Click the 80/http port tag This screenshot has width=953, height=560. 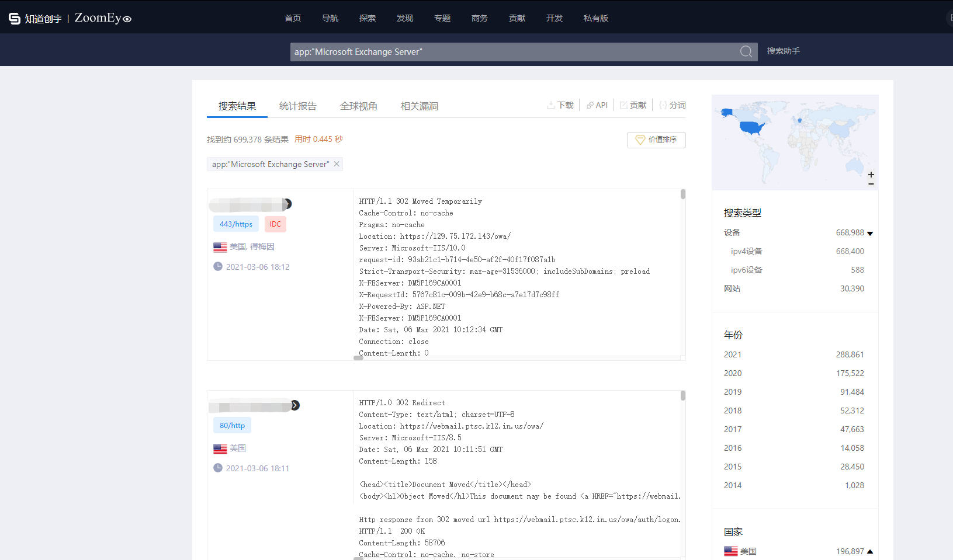pos(232,426)
